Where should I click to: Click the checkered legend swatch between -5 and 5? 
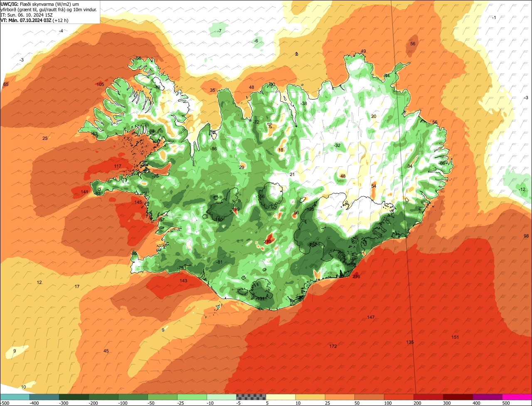(251, 397)
